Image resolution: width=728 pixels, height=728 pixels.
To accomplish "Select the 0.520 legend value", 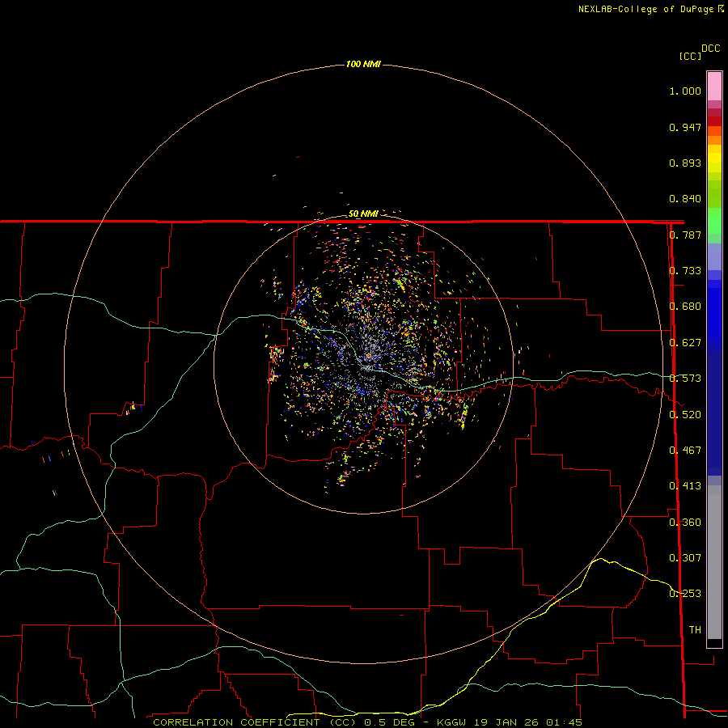I will 685,415.
